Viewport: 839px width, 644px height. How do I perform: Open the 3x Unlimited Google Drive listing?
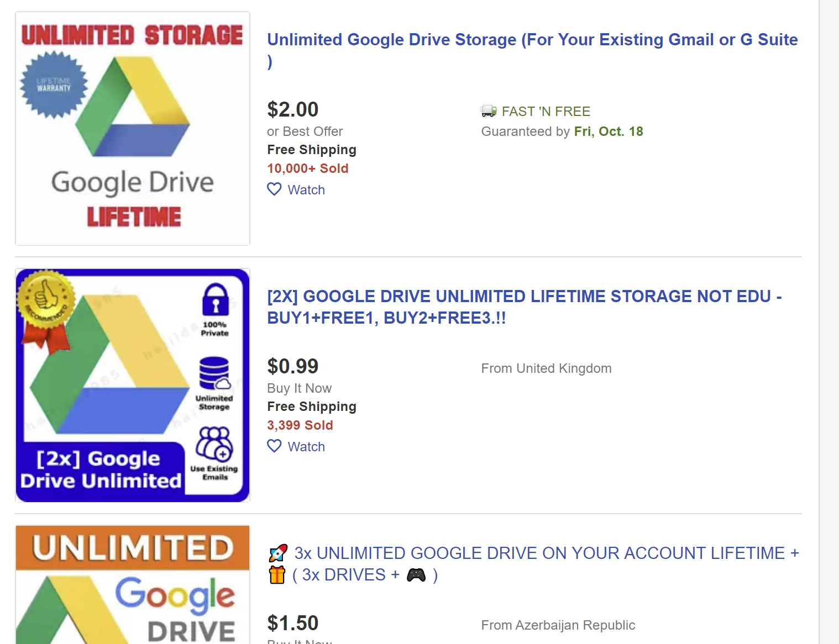tap(534, 564)
